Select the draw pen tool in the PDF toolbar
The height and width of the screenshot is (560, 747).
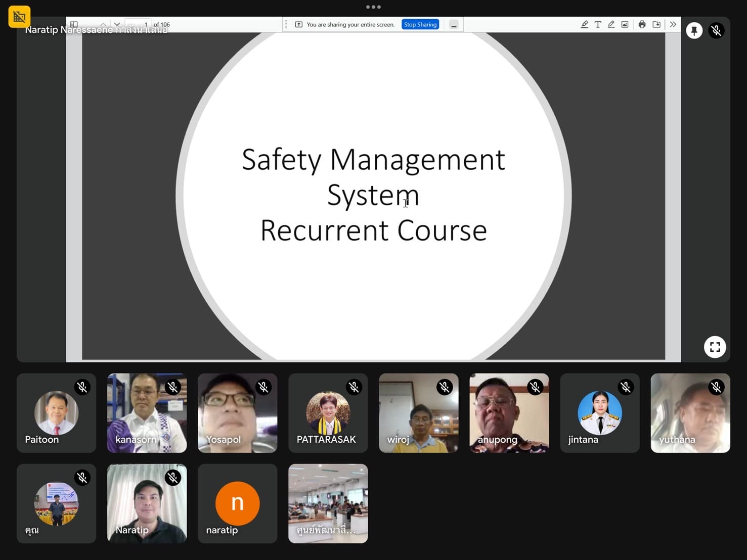click(x=611, y=24)
